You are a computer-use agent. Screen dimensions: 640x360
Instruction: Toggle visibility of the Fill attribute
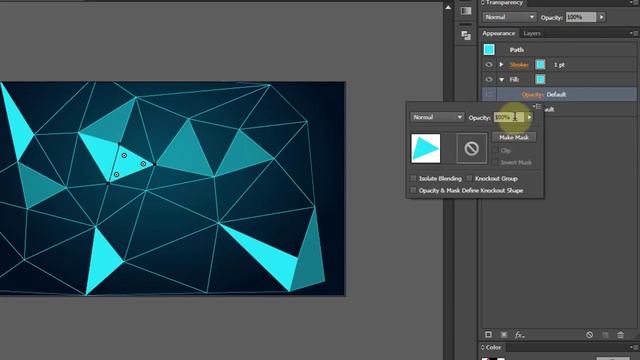pyautogui.click(x=489, y=80)
